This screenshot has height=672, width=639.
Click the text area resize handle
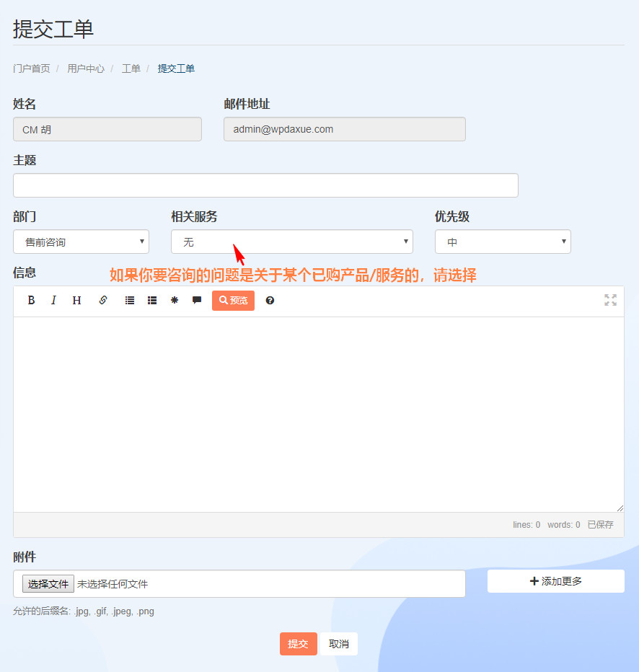point(620,508)
